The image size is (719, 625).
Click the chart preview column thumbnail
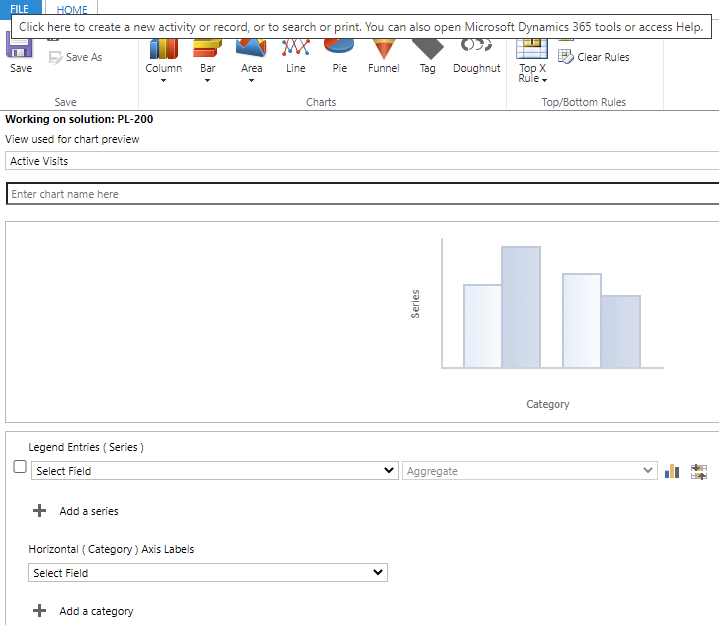(552, 304)
